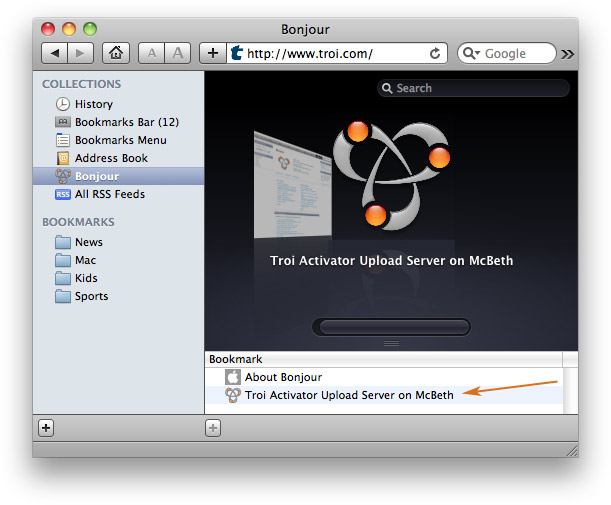Click the RSS badge icon
The height and width of the screenshot is (505, 611).
[x=62, y=194]
